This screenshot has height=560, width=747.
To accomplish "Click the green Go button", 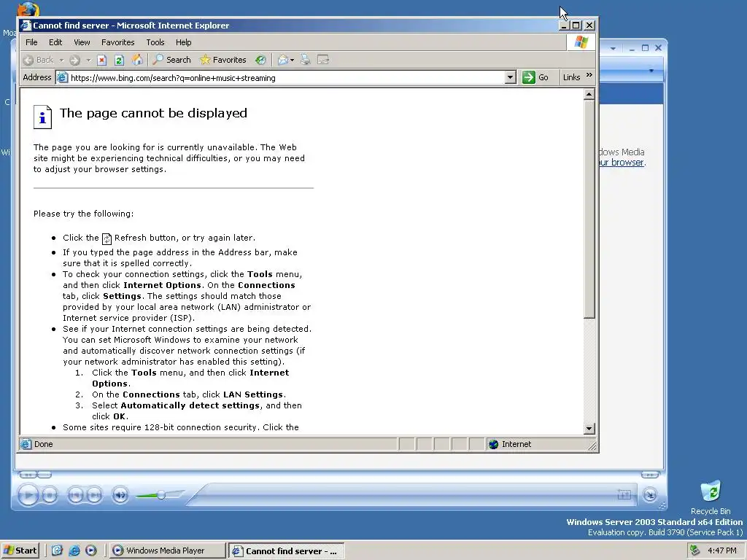I will coord(535,77).
